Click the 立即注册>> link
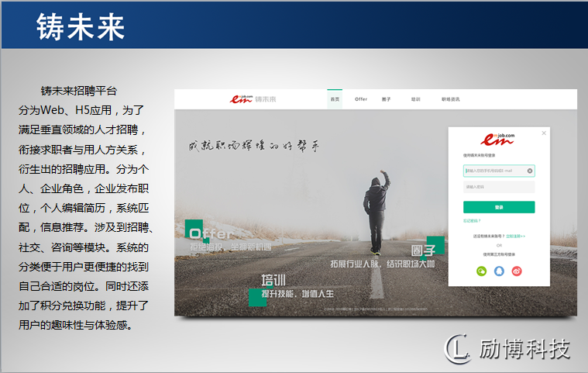Viewport: 588px width, 373px height. coord(516,236)
